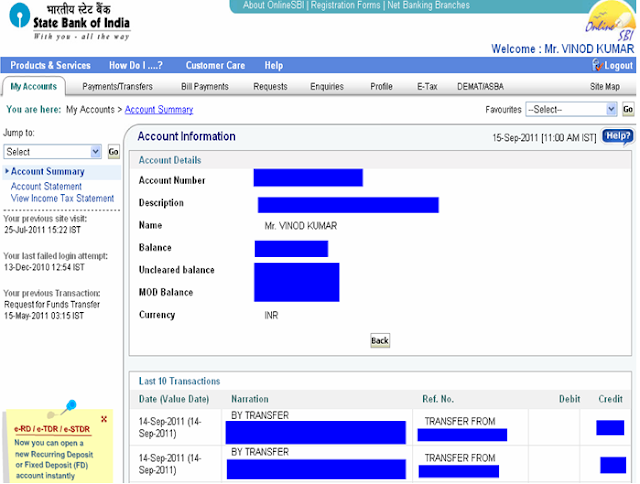Click the Logout icon

tap(598, 65)
